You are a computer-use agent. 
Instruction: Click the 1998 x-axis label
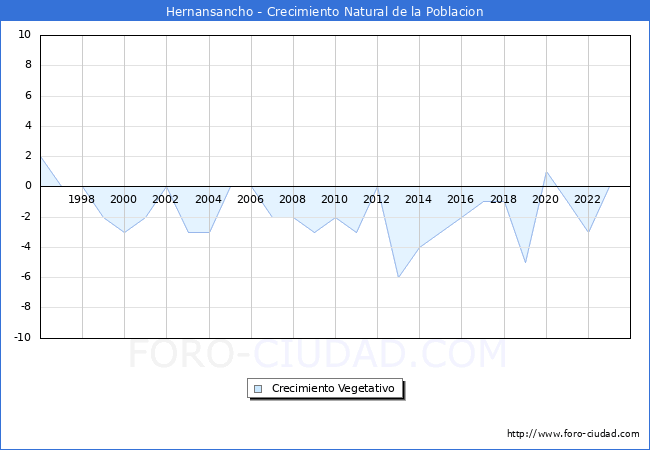pyautogui.click(x=82, y=199)
